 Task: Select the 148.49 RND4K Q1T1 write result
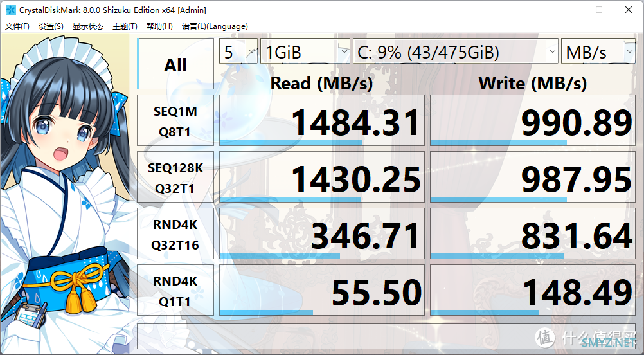[x=533, y=290]
